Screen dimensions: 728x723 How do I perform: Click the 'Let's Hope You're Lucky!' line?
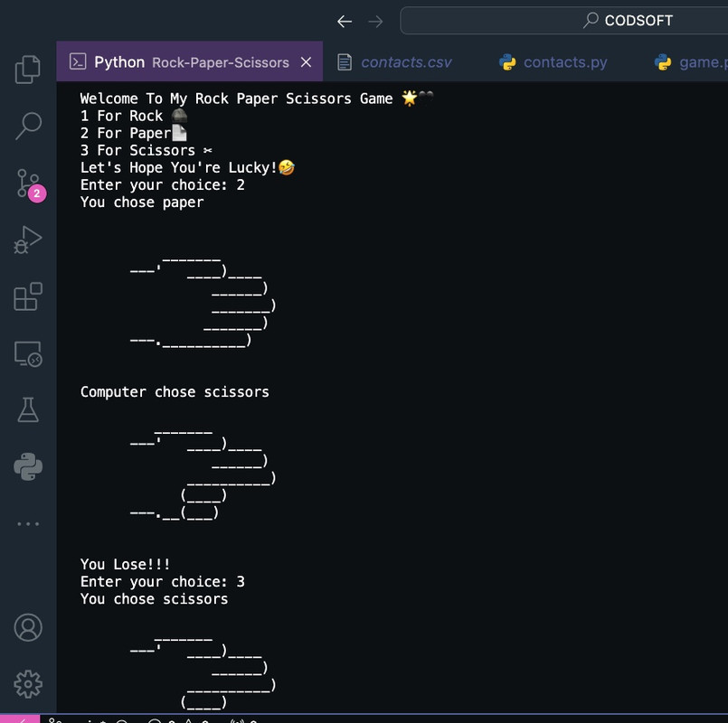(x=187, y=167)
